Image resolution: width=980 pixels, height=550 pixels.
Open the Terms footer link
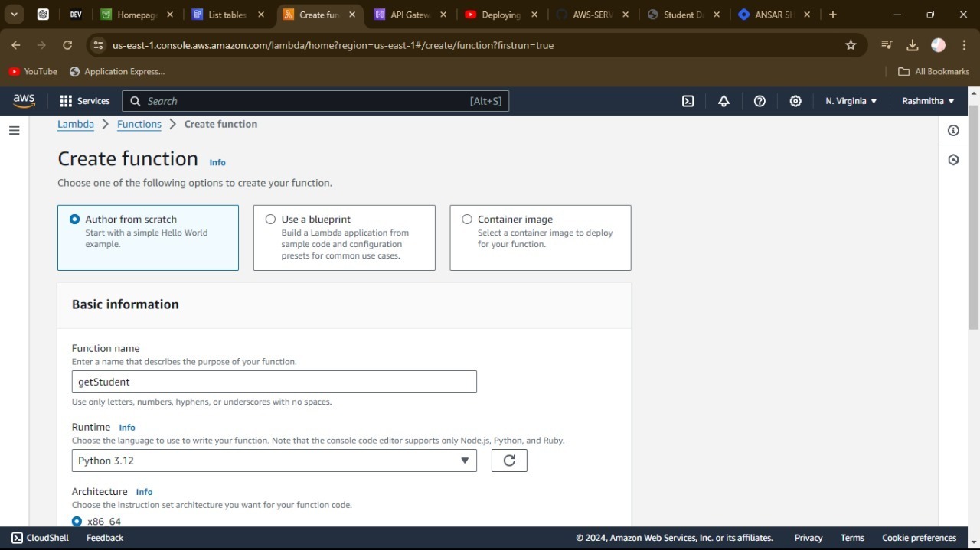click(852, 538)
